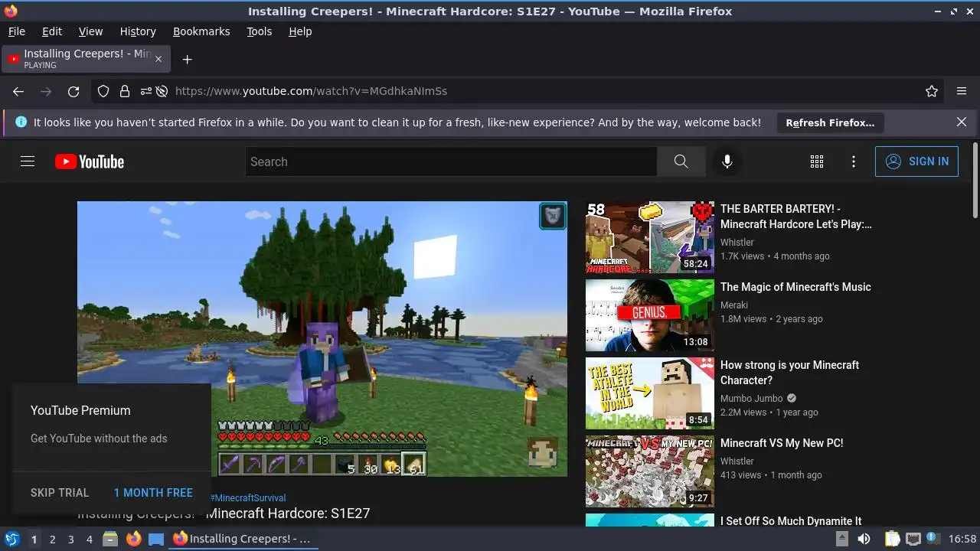Open the YouTube guide hamburger menu
The width and height of the screenshot is (980, 551).
(x=28, y=161)
